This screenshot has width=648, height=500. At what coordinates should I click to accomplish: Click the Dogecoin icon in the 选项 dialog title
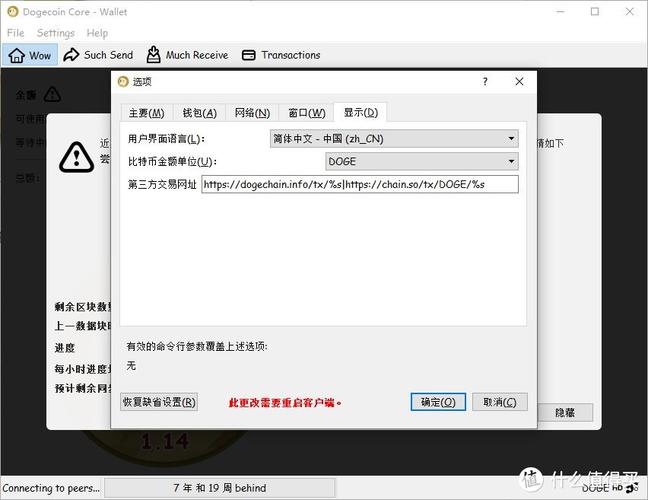[123, 81]
